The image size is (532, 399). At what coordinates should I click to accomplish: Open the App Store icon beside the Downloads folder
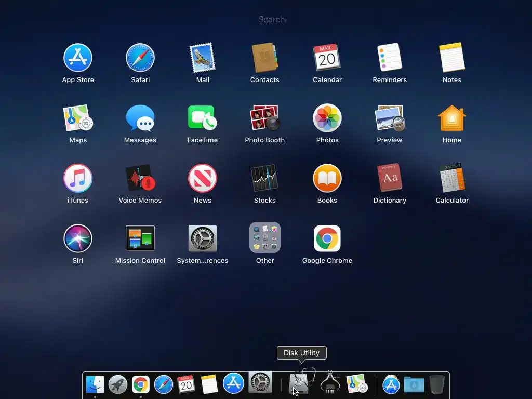click(391, 385)
